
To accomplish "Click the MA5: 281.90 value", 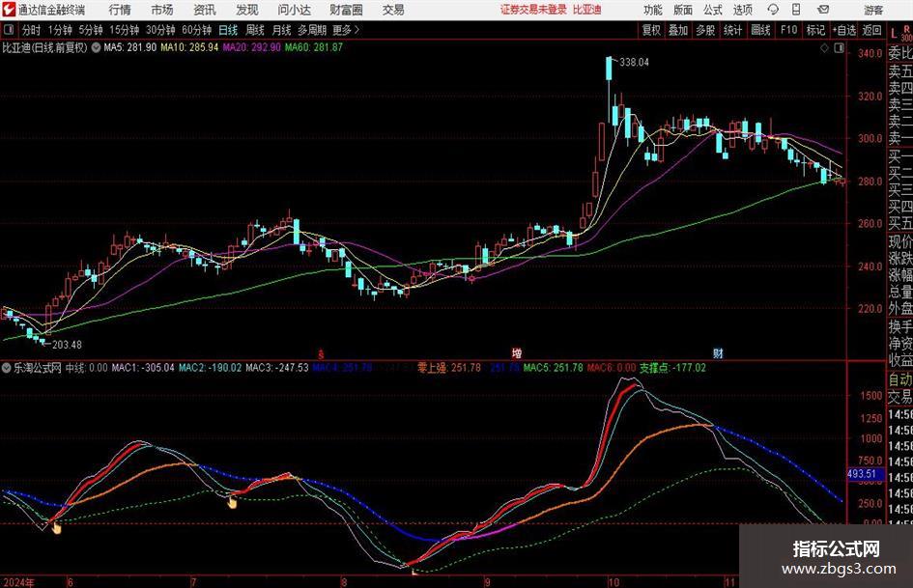I will pyautogui.click(x=129, y=47).
